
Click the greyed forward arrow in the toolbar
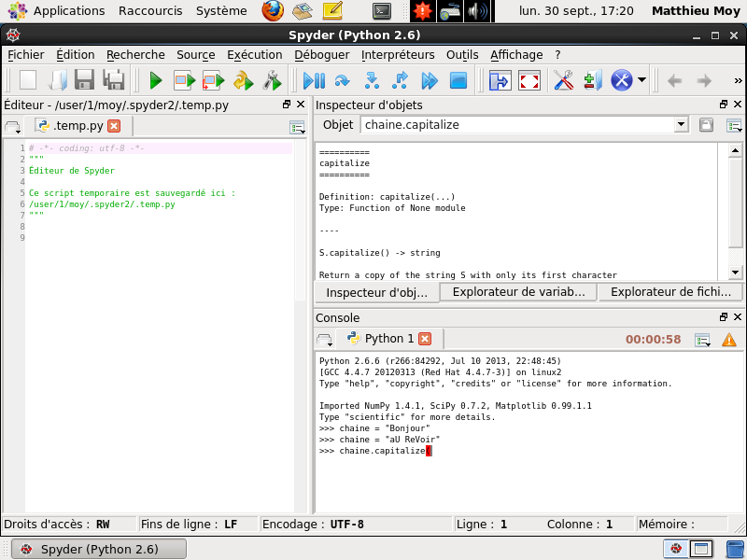point(704,80)
